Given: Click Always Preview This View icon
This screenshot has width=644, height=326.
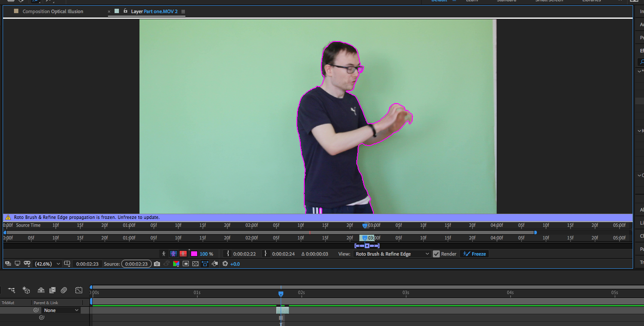Looking at the screenshot, I should [8, 264].
